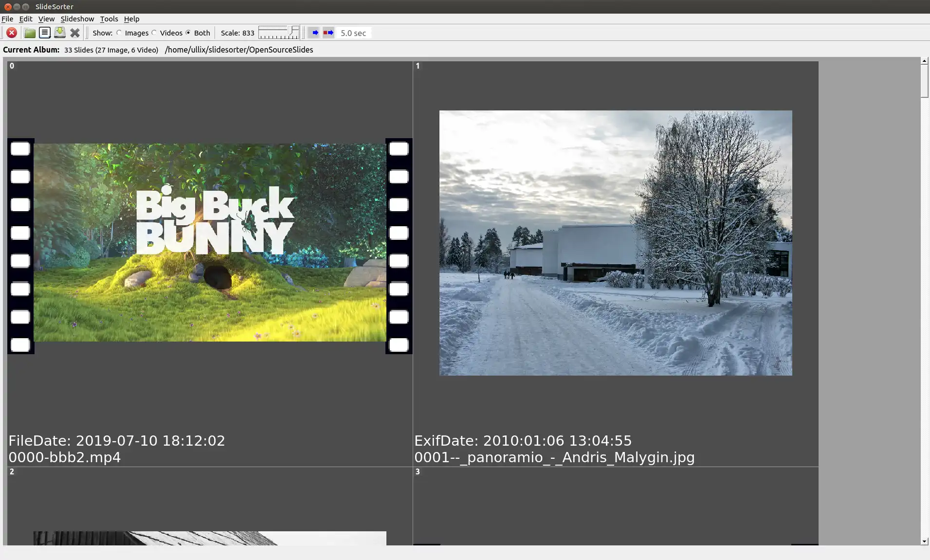Click the single blue arrow toolbar icon
The image size is (930, 560).
click(315, 33)
